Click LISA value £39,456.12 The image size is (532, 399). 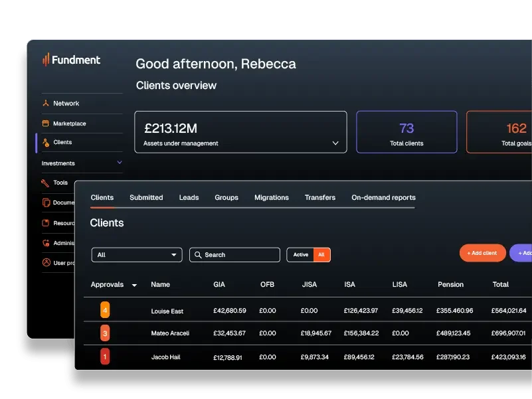click(x=408, y=311)
